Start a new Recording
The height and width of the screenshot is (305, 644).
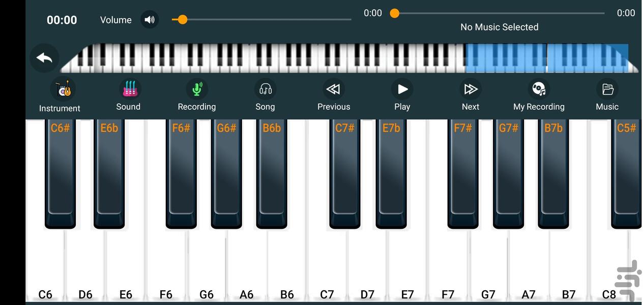click(196, 94)
